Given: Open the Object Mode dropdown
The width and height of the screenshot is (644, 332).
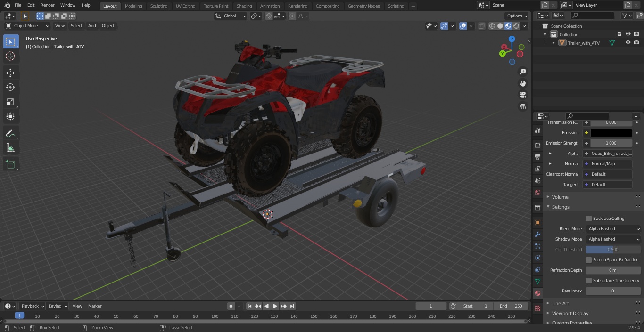Looking at the screenshot, I should pyautogui.click(x=27, y=26).
